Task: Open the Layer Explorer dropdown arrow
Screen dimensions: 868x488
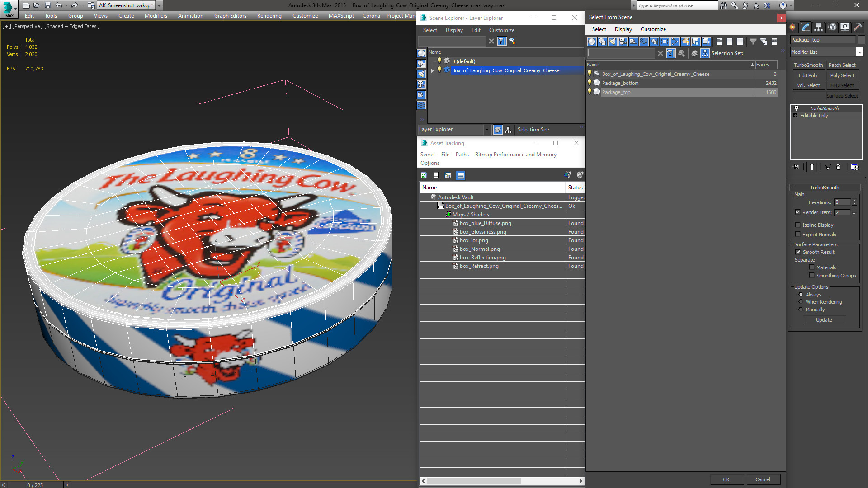Action: coord(487,130)
